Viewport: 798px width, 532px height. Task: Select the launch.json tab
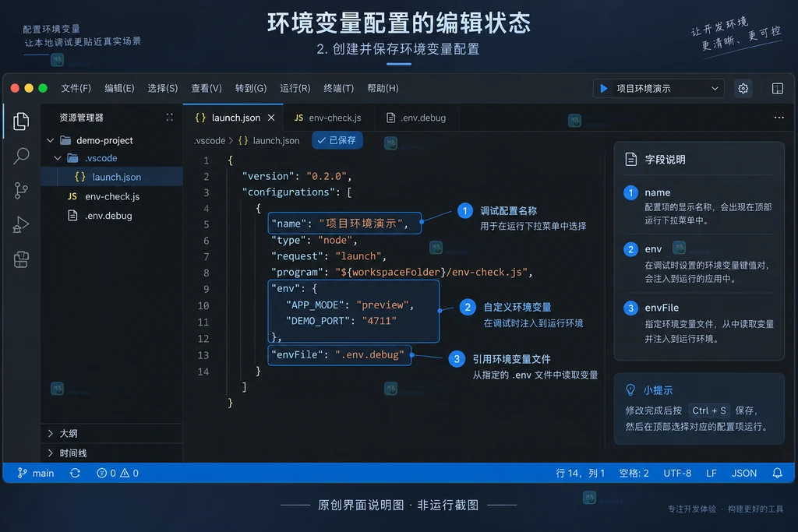(x=233, y=118)
